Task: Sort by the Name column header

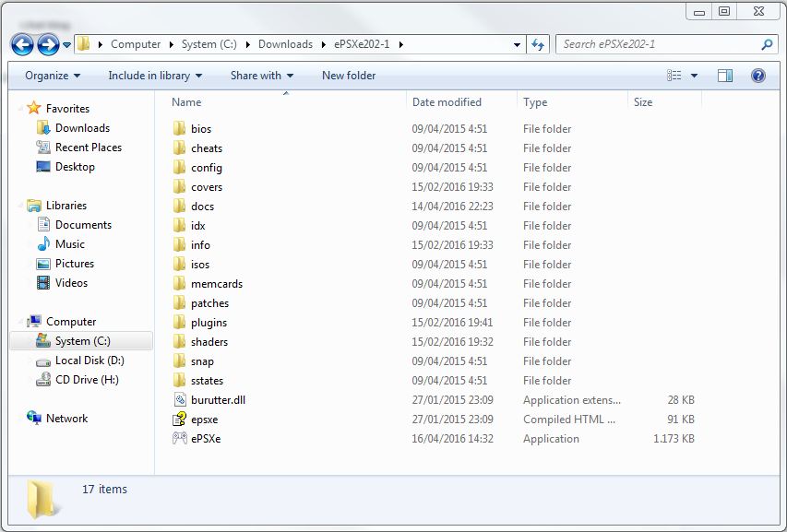Action: click(x=186, y=102)
